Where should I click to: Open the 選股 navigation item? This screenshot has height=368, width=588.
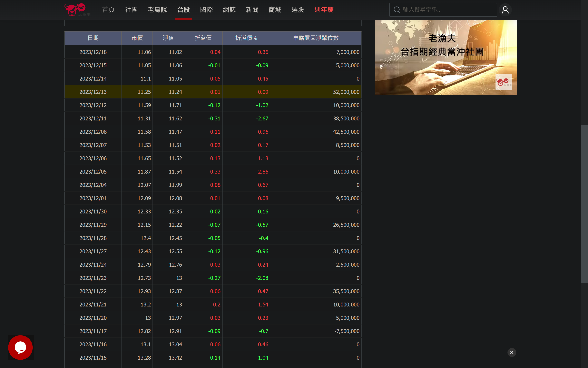point(298,10)
